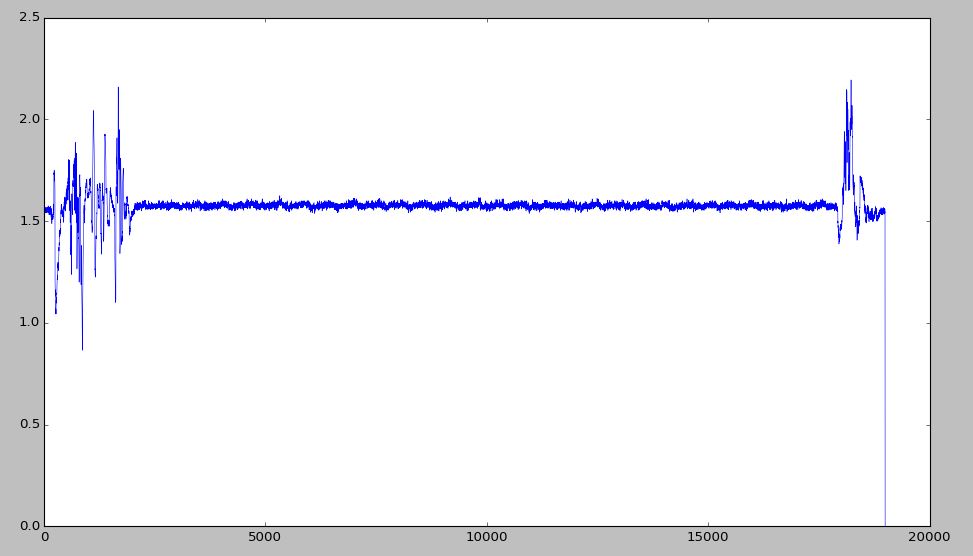Click the y-axis label 2.5
The image size is (973, 556).
click(x=29, y=17)
